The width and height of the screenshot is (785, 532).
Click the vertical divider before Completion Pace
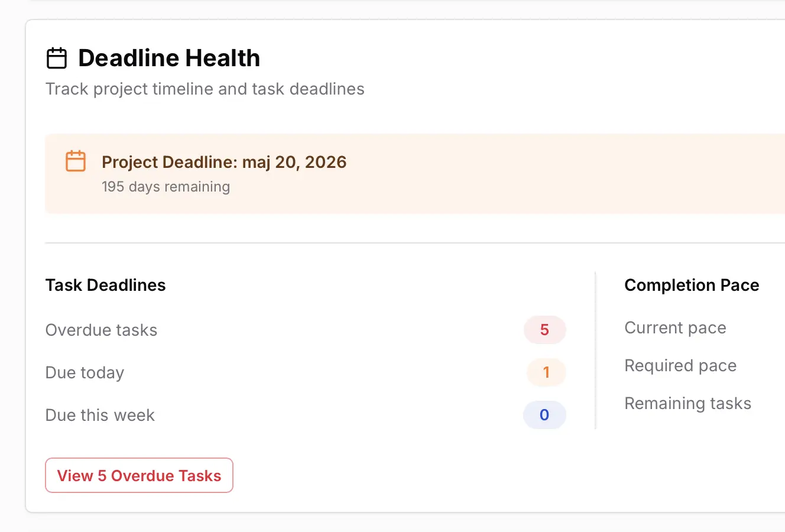[x=595, y=350]
